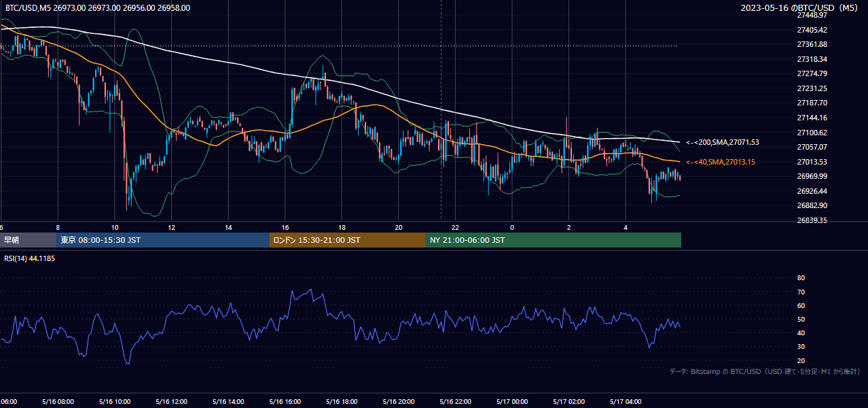
Task: Click RSI scale value 20 on right axis
Action: [801, 360]
